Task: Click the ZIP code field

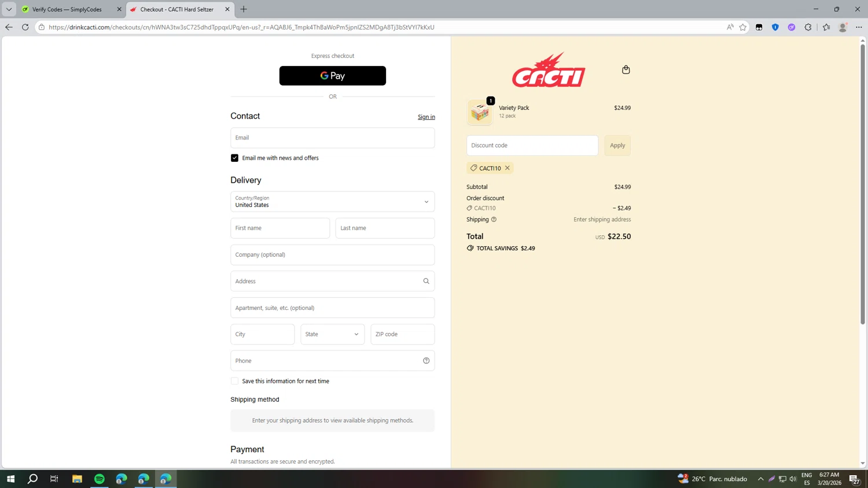Action: pos(403,334)
